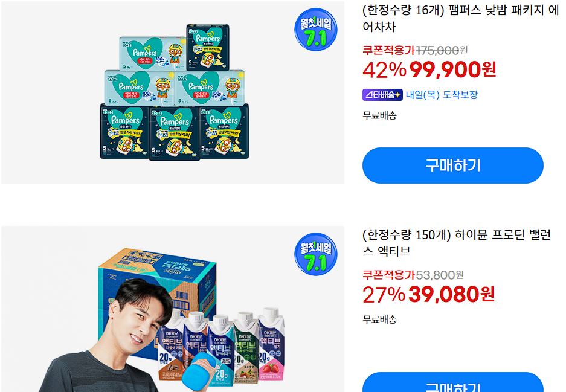
Task: Click the 월첫세일 7.1 badge on protein drink image
Action: pyautogui.click(x=316, y=254)
